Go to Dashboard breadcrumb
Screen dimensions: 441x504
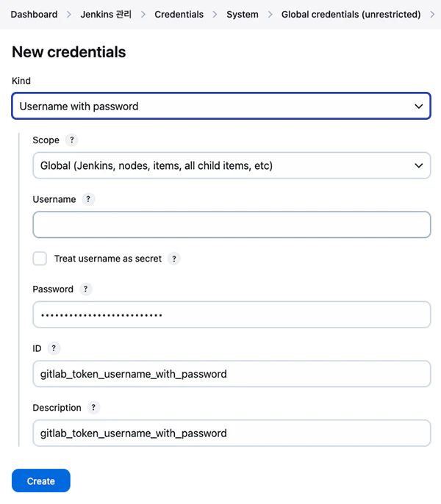[34, 15]
